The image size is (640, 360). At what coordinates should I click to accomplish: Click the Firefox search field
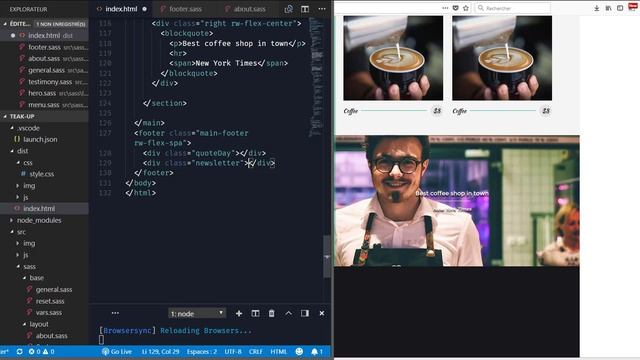point(512,8)
